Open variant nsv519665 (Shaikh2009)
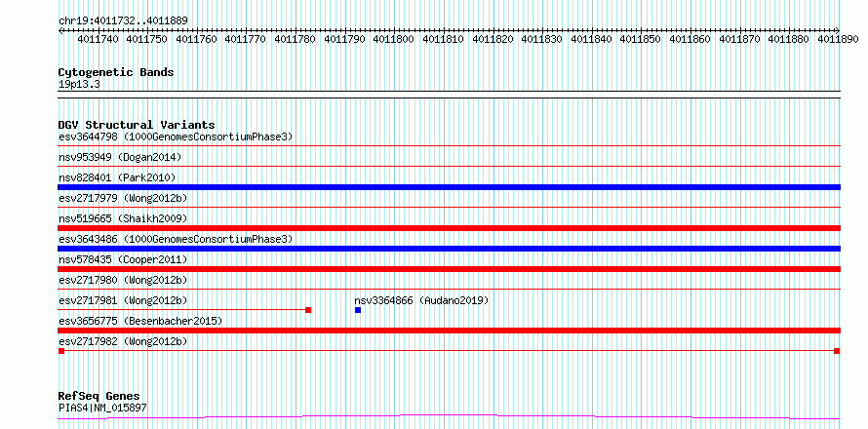868x429 pixels. pyautogui.click(x=123, y=218)
